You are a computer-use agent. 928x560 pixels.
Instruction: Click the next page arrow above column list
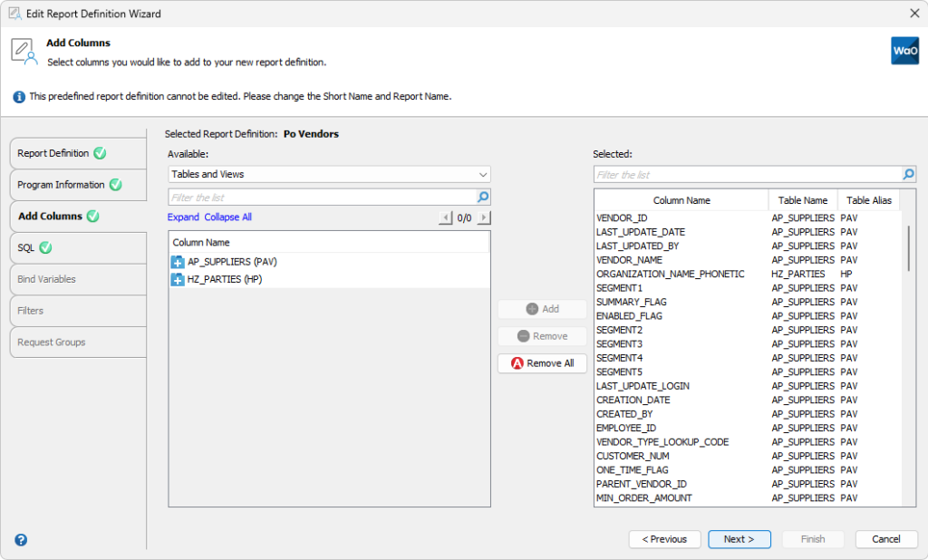coord(483,217)
